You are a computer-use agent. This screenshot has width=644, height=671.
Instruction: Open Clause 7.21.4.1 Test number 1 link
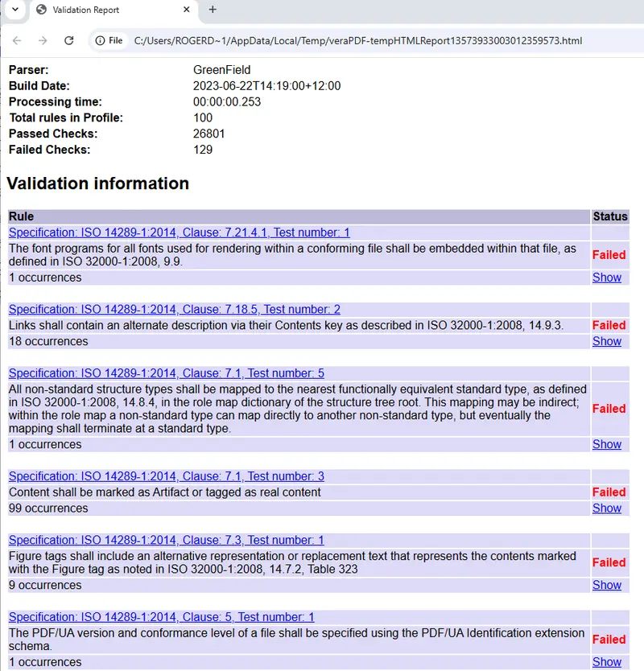coord(179,233)
